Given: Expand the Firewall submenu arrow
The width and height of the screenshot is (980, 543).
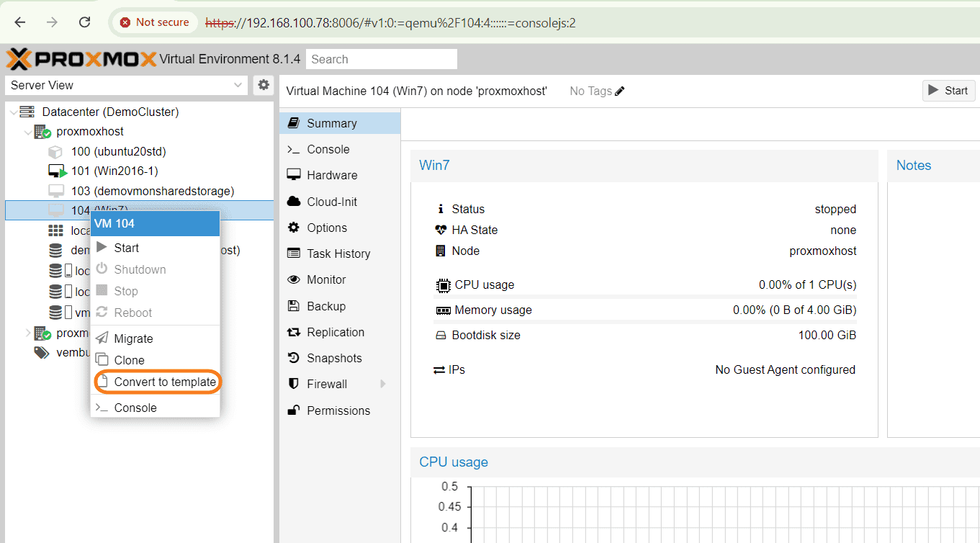Looking at the screenshot, I should pos(383,384).
